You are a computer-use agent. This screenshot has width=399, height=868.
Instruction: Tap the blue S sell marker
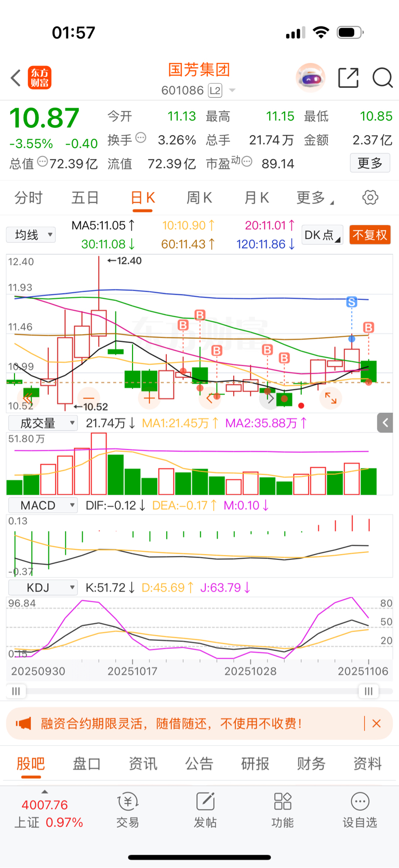click(352, 301)
